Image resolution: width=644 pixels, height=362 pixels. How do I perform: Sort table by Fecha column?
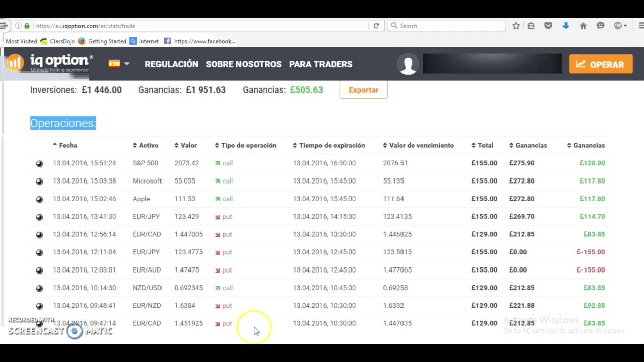65,145
